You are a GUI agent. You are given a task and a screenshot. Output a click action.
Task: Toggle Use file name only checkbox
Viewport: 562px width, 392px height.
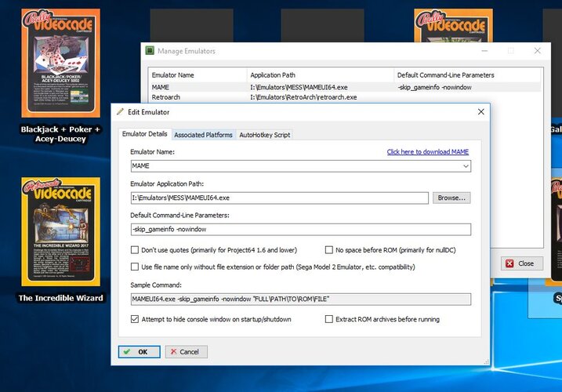[x=135, y=267]
